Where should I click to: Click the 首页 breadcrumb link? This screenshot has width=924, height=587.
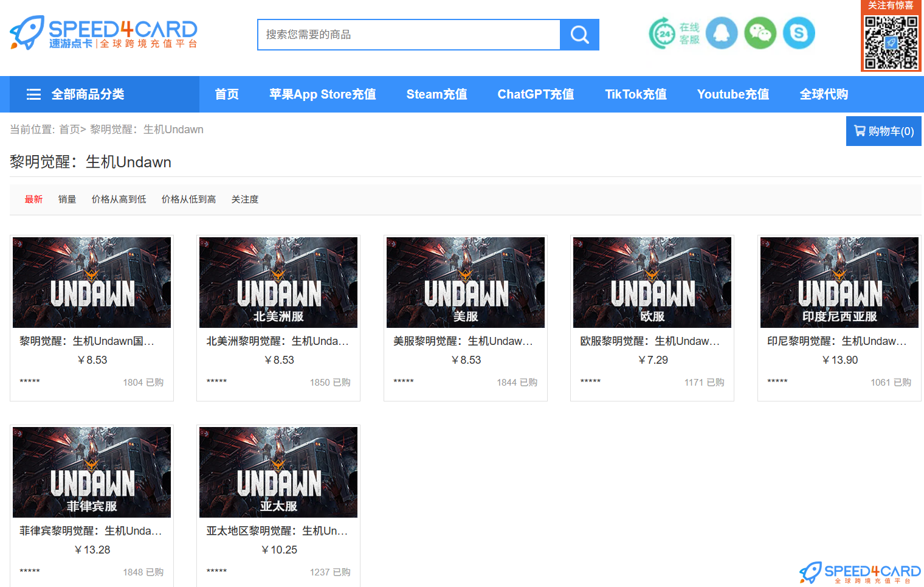(69, 130)
